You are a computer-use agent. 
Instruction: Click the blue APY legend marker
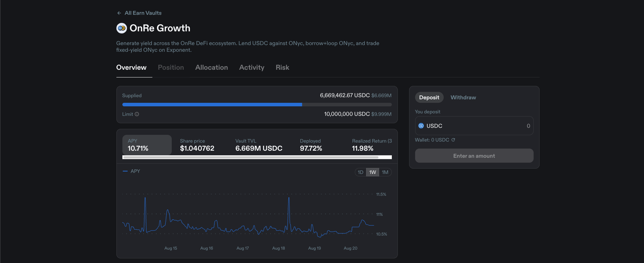[125, 171]
